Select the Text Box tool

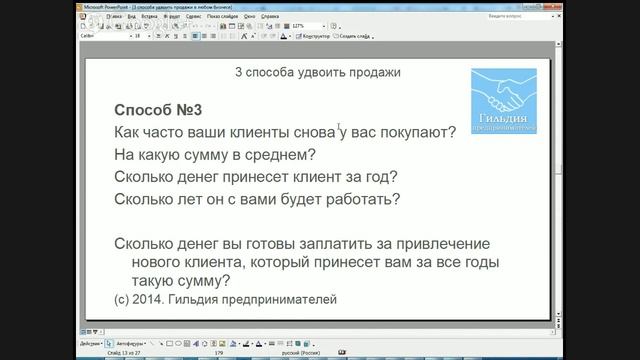tap(187, 344)
